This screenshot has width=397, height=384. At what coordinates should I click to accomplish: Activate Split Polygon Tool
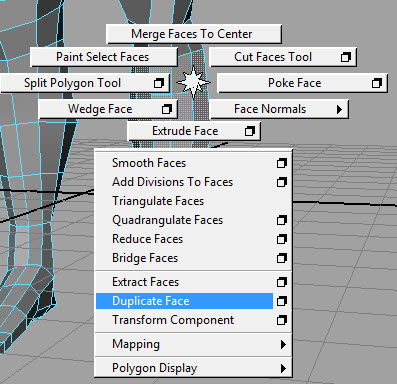click(72, 83)
